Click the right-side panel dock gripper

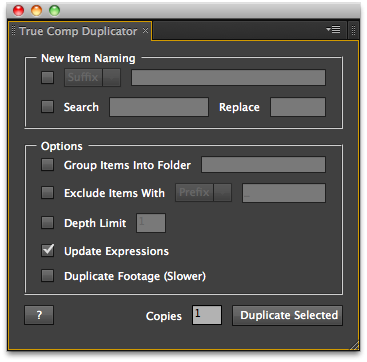point(354,30)
